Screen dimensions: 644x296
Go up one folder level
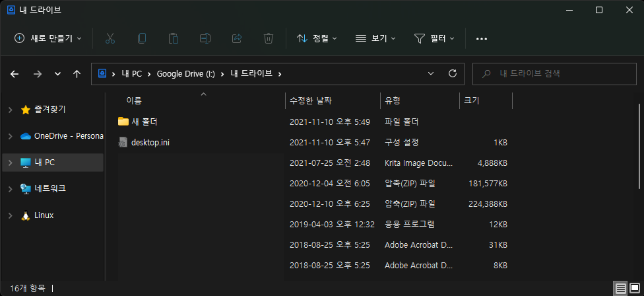pos(77,74)
